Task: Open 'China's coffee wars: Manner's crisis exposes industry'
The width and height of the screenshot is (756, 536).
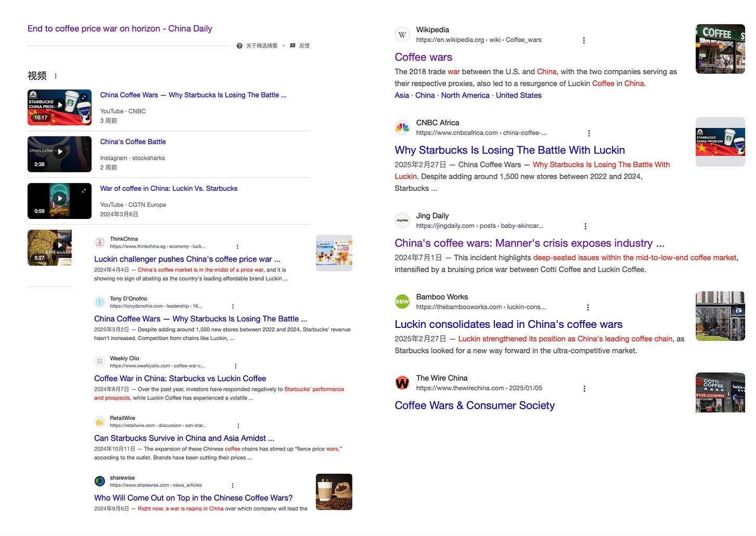Action: [530, 243]
